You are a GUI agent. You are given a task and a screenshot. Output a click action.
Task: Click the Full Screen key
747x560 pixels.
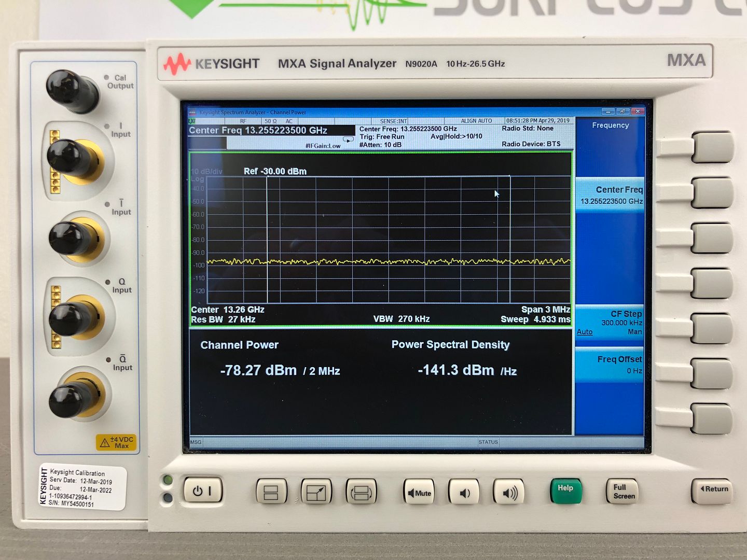click(x=622, y=492)
